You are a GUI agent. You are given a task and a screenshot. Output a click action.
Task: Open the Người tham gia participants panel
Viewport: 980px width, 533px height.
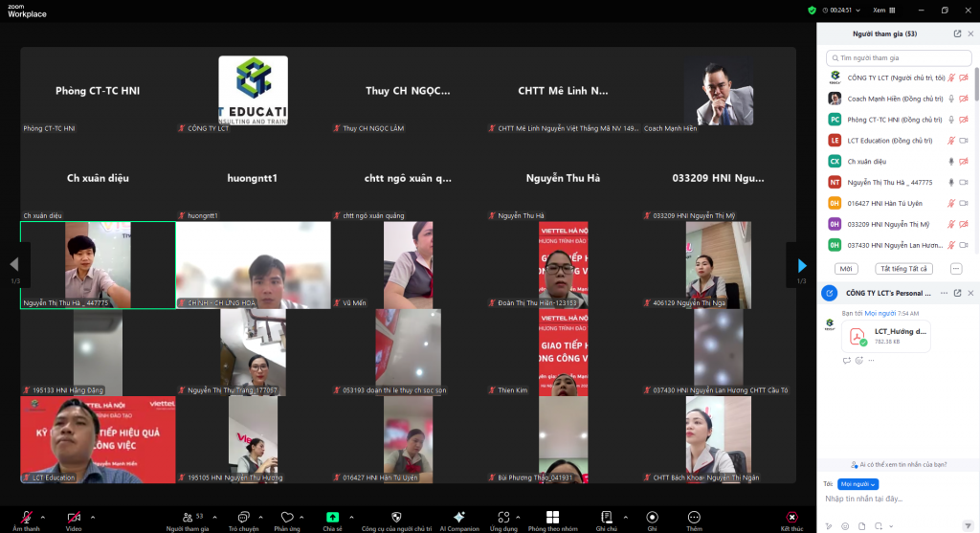click(x=188, y=520)
